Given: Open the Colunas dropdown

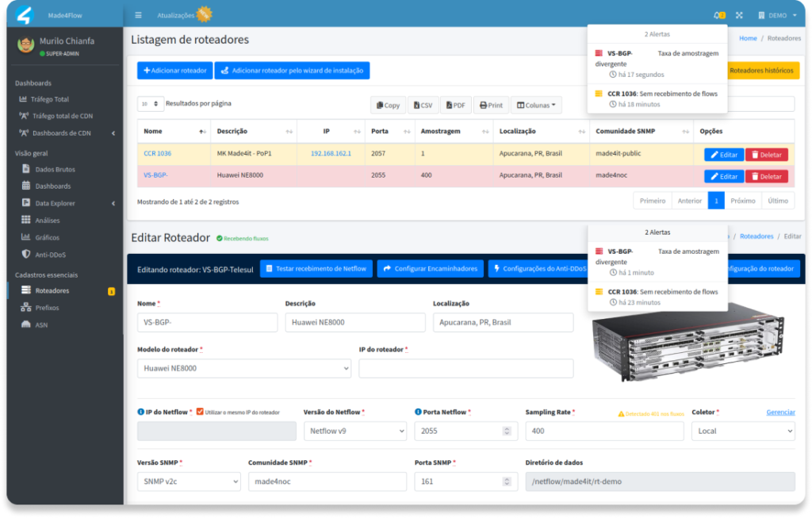Looking at the screenshot, I should 536,105.
